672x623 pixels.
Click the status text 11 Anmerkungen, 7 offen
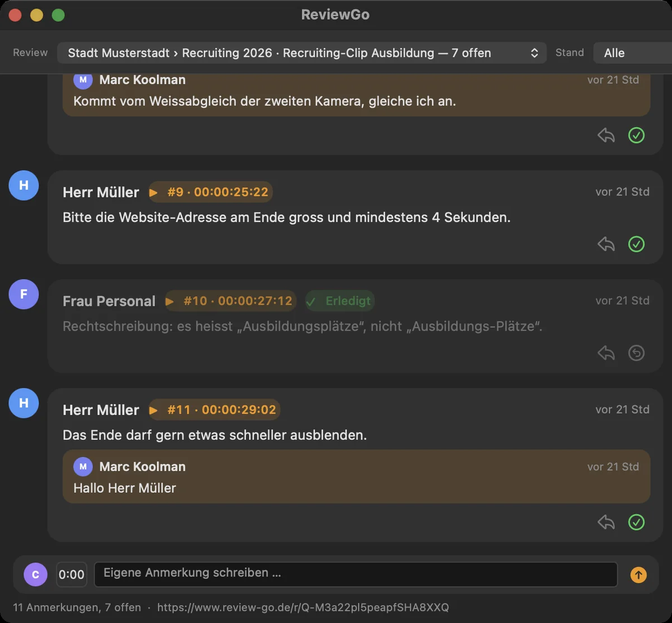point(77,607)
